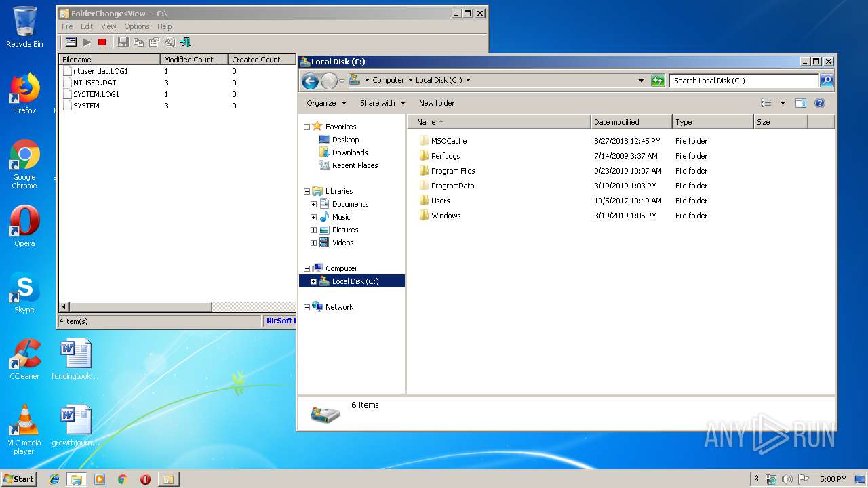868x488 pixels.
Task: Show hidden tray icons arrow
Action: tap(756, 479)
